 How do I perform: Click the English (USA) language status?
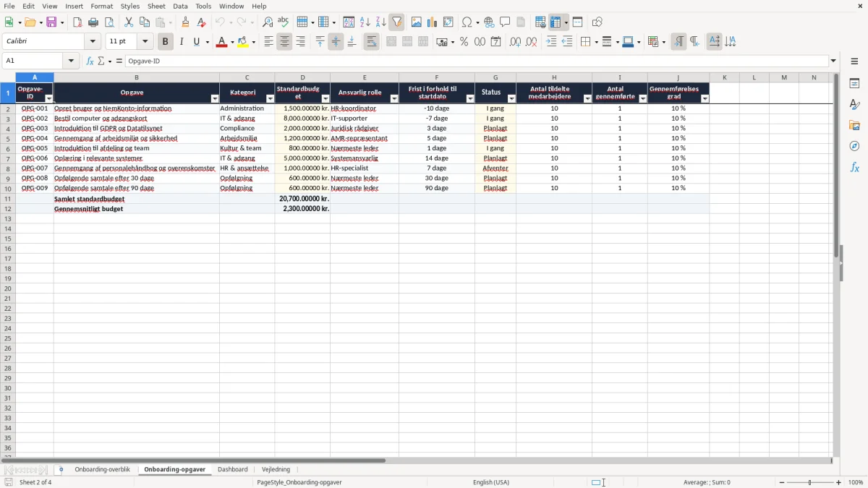pyautogui.click(x=491, y=482)
